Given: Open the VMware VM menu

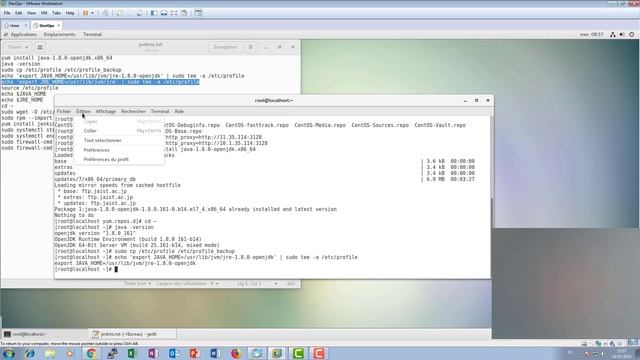Looking at the screenshot, I should click(x=44, y=13).
